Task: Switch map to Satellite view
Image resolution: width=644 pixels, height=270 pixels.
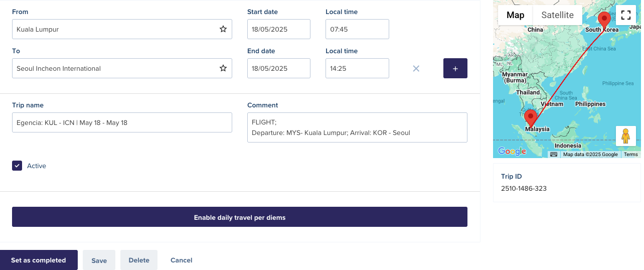Action: click(557, 15)
